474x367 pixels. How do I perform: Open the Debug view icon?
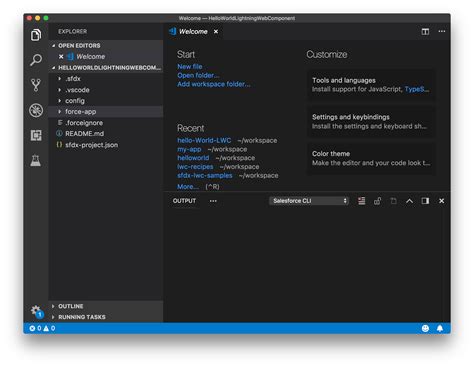click(x=36, y=110)
